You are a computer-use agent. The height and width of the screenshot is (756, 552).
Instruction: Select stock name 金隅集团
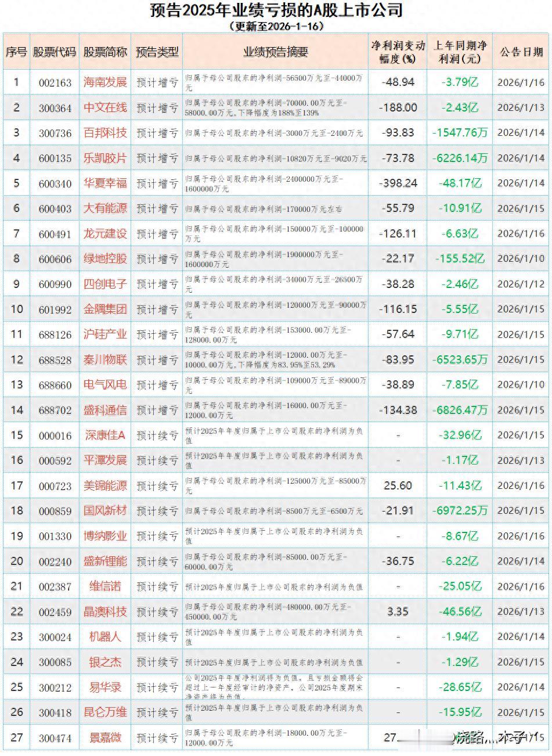[x=105, y=309]
